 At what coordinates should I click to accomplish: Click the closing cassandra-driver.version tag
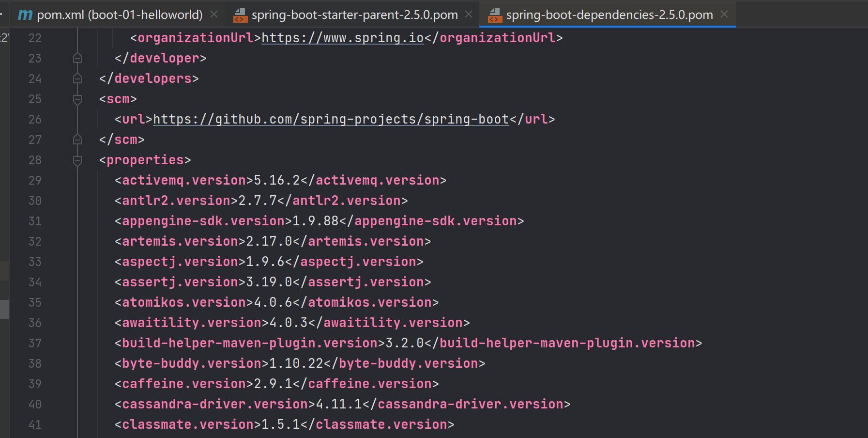(467, 404)
